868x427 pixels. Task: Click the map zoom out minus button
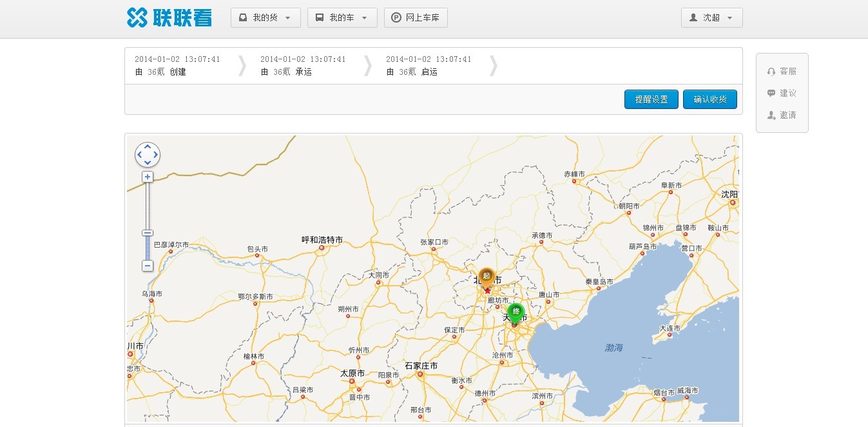pos(148,266)
